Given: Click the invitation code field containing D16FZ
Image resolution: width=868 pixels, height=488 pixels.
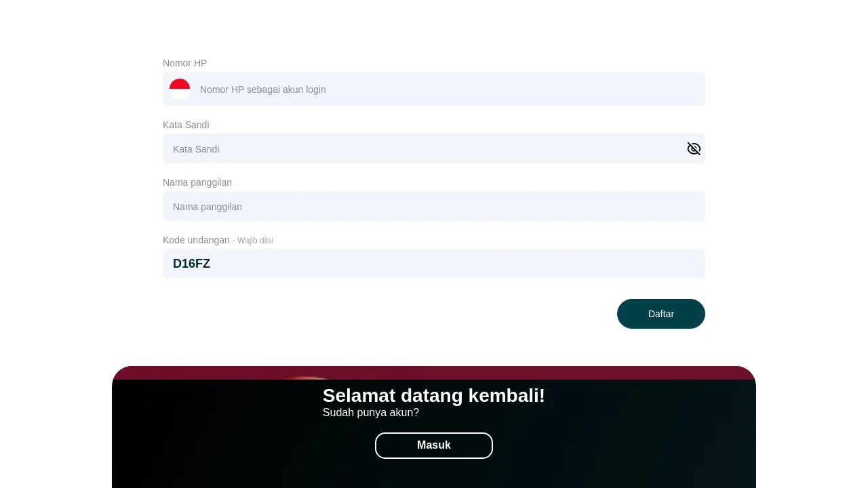Looking at the screenshot, I should pyautogui.click(x=434, y=264).
